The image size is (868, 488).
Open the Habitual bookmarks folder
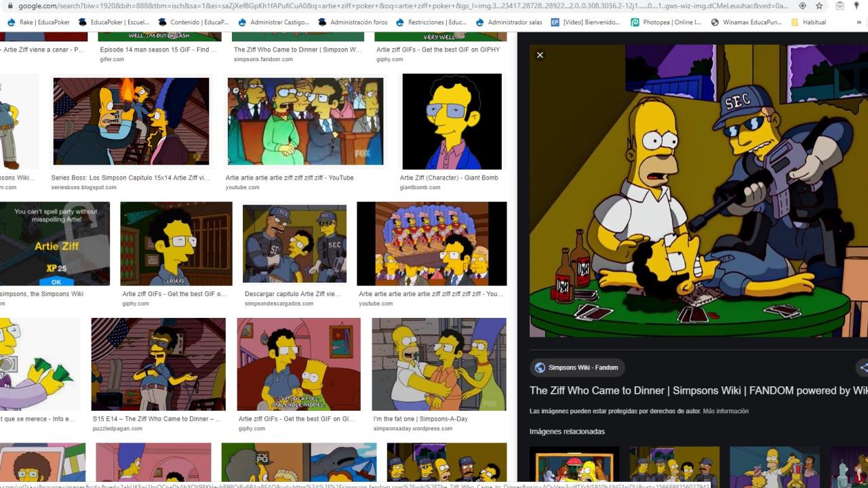pyautogui.click(x=808, y=22)
